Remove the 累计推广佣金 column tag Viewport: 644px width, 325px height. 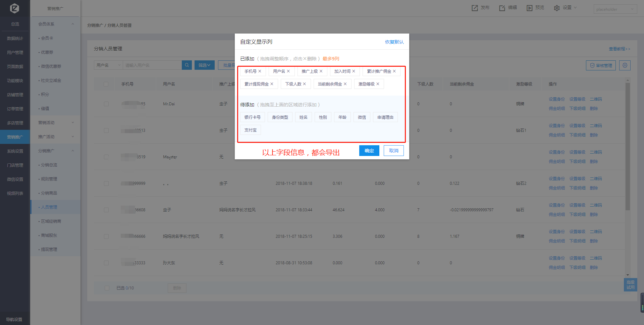pos(394,71)
